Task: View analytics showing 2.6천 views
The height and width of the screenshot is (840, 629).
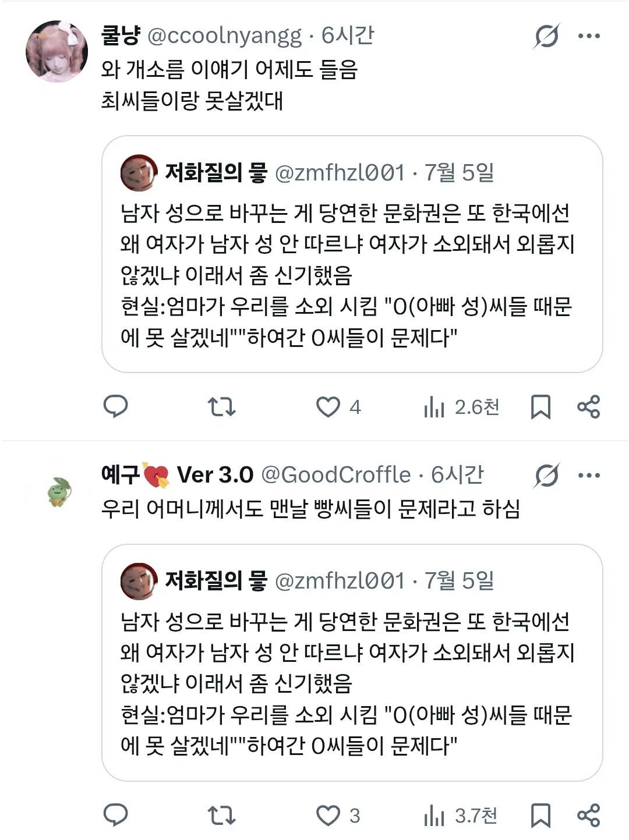Action: tap(461, 407)
